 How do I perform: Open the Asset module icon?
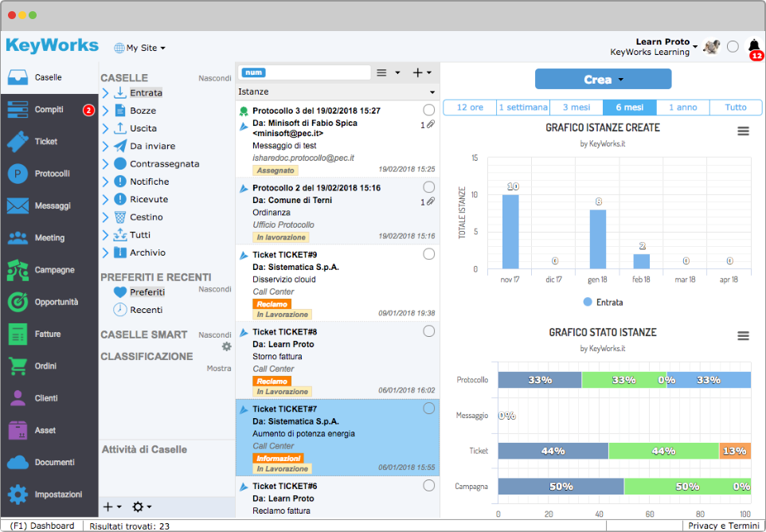coord(18,430)
